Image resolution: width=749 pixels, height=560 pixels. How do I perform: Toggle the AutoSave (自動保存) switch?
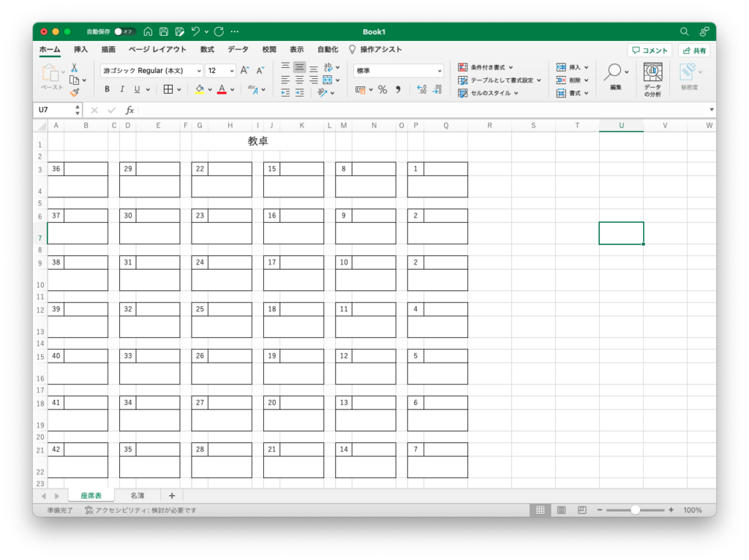[x=124, y=31]
